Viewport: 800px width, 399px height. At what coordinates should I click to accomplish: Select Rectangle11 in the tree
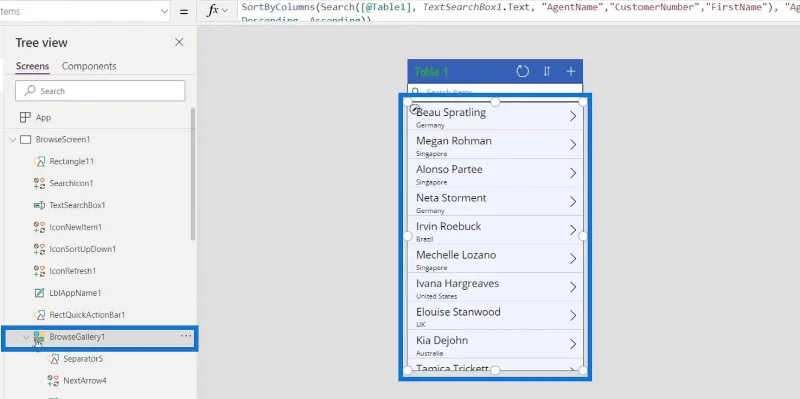pos(71,161)
